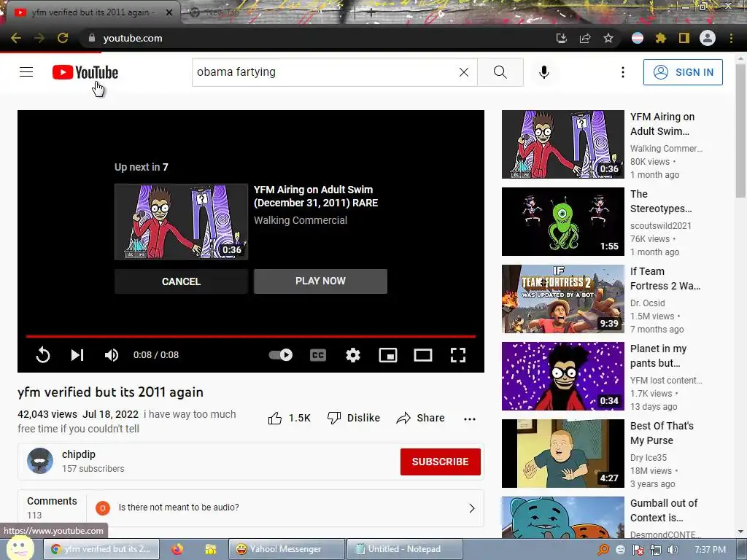Image resolution: width=747 pixels, height=560 pixels.
Task: Skip to the next video
Action: point(77,355)
